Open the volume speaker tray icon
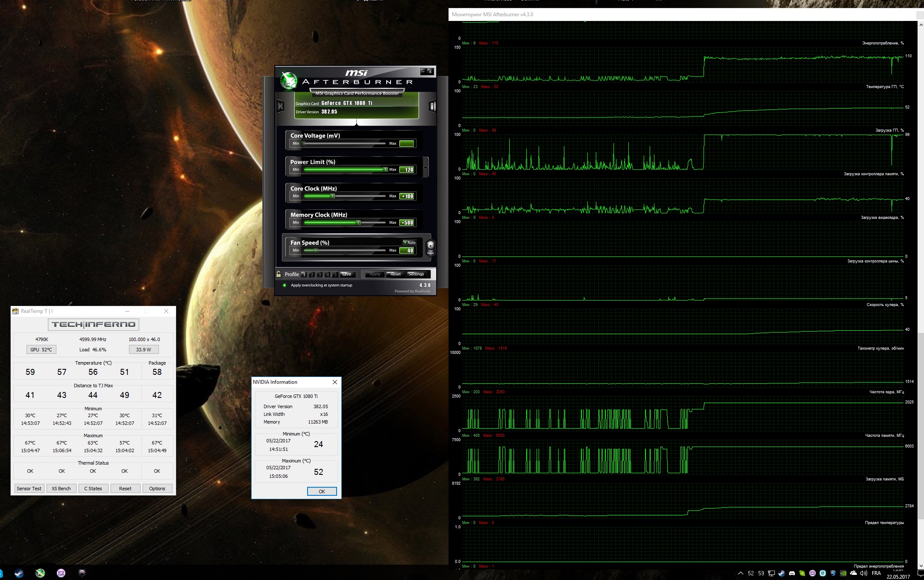Screen dimensions: 924x580 click(x=863, y=573)
